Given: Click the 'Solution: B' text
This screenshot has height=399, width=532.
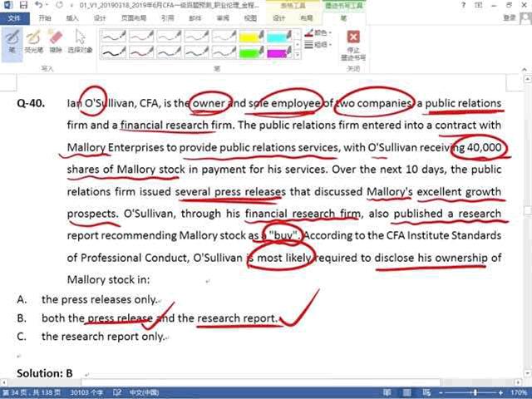Looking at the screenshot, I should click(x=45, y=373).
